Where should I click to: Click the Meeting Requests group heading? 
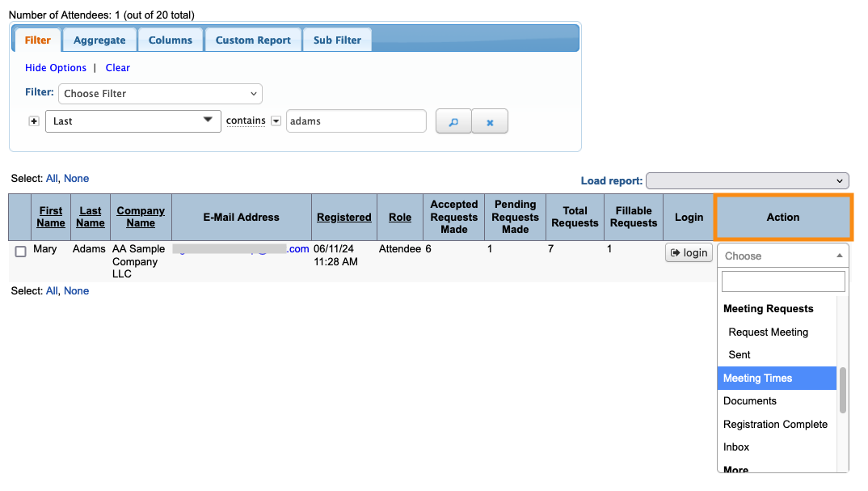769,309
